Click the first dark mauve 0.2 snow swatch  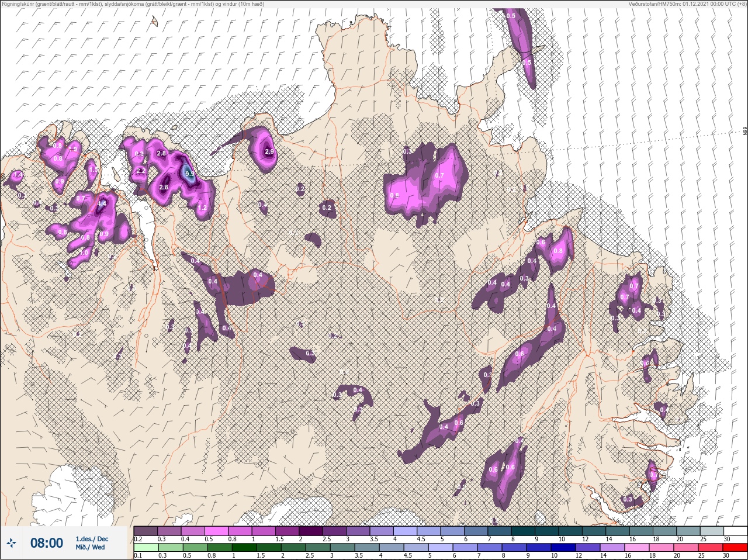click(146, 531)
